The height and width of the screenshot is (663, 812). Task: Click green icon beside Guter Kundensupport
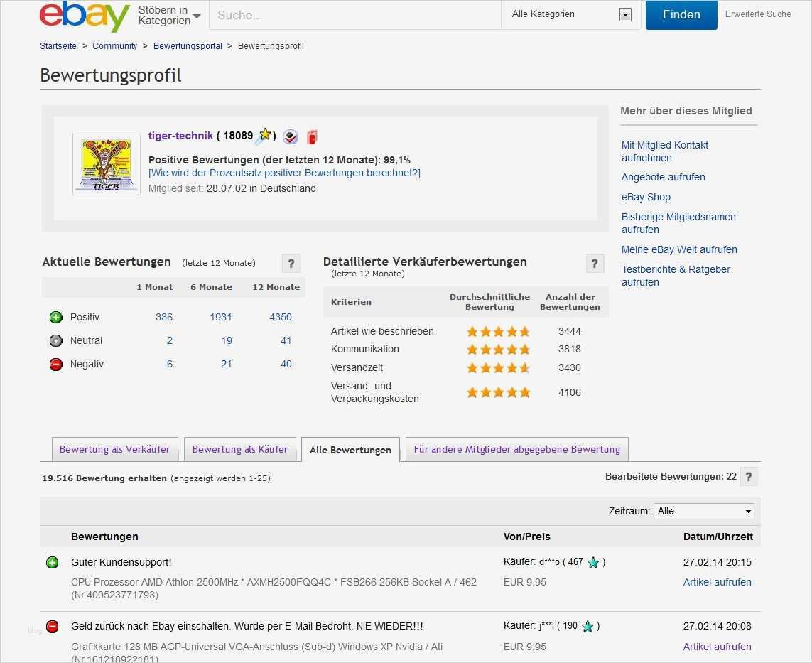click(53, 563)
